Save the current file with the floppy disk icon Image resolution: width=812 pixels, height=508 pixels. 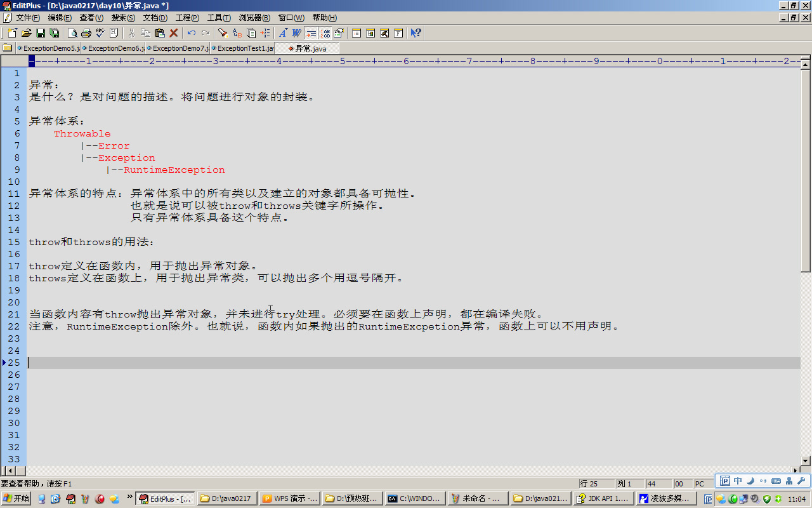[x=41, y=33]
